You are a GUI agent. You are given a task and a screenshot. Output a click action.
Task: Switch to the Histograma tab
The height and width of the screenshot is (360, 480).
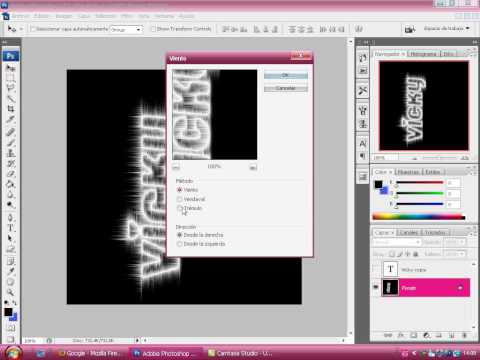[x=423, y=54]
